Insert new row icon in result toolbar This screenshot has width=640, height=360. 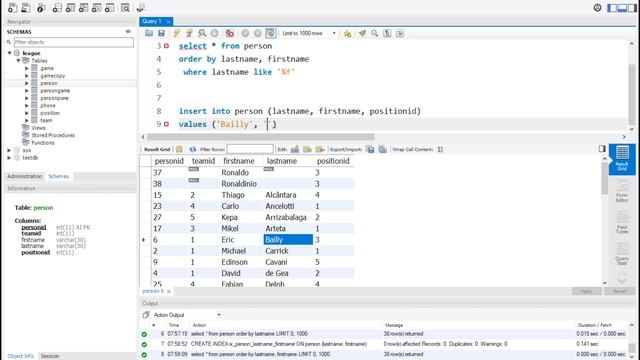click(307, 149)
